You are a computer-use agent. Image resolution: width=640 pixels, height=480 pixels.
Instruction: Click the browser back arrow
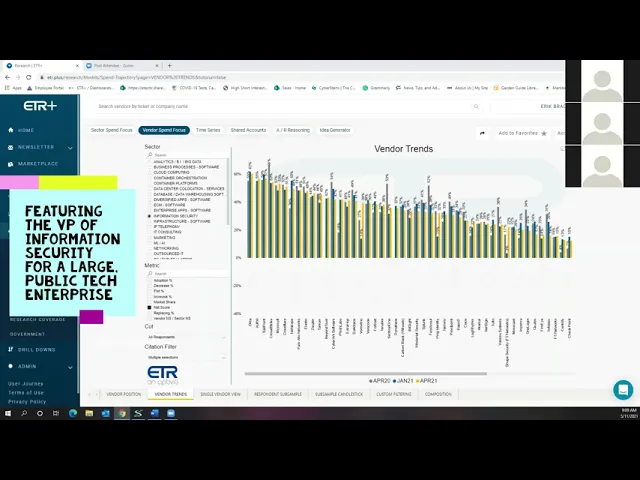pyautogui.click(x=7, y=77)
